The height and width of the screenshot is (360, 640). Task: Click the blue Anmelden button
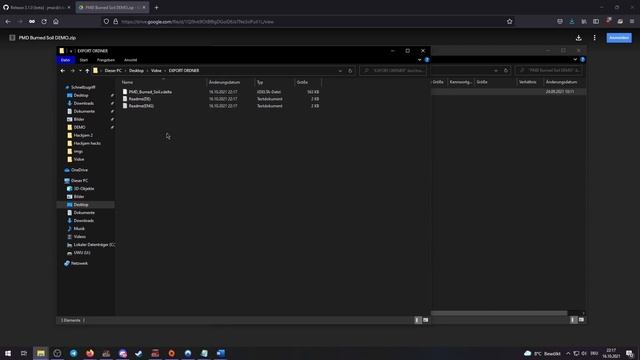619,38
